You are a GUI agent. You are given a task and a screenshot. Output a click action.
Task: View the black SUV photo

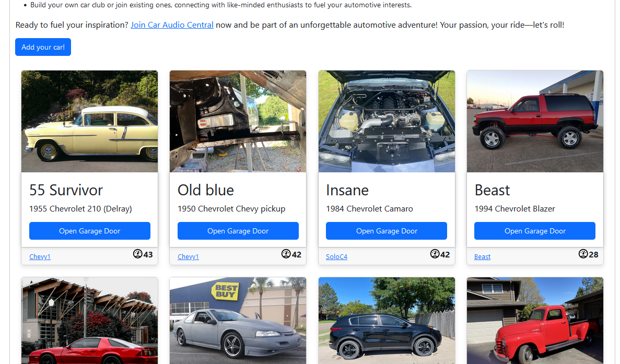click(x=387, y=321)
